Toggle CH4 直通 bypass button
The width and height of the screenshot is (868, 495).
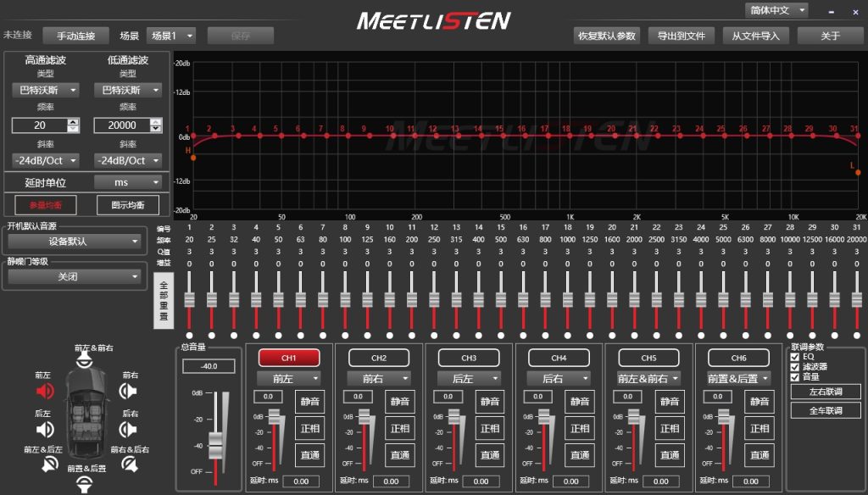pyautogui.click(x=580, y=454)
